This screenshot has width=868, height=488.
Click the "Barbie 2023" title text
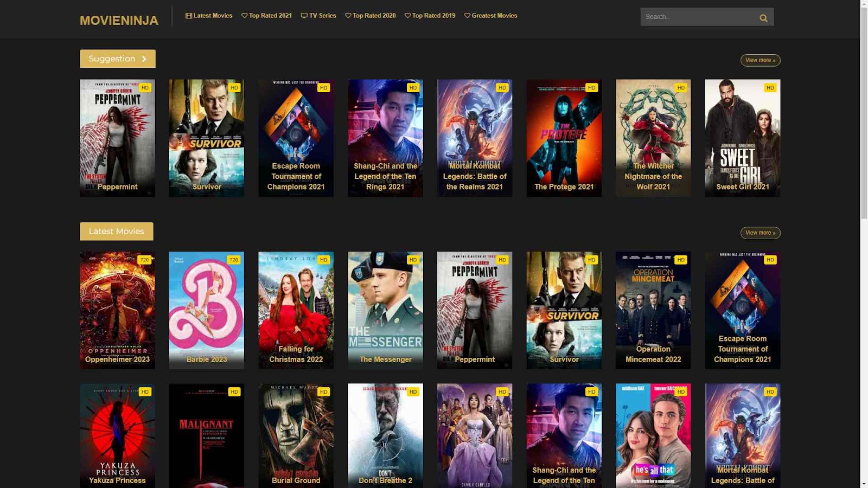pyautogui.click(x=207, y=359)
